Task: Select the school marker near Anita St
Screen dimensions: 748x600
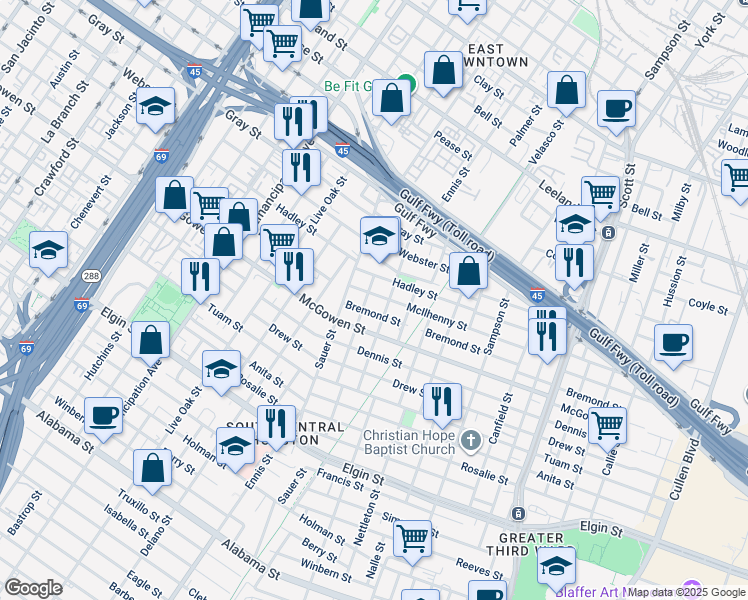Action: [221, 372]
